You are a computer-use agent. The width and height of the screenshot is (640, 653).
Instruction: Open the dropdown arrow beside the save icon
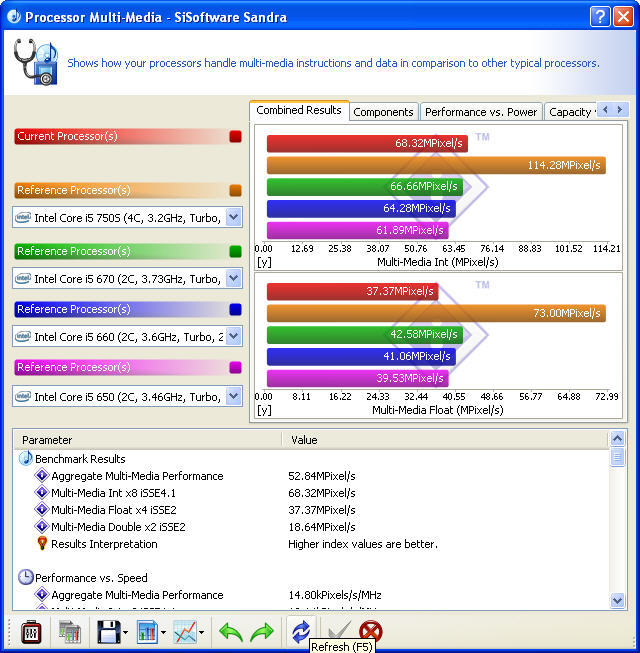pos(125,633)
